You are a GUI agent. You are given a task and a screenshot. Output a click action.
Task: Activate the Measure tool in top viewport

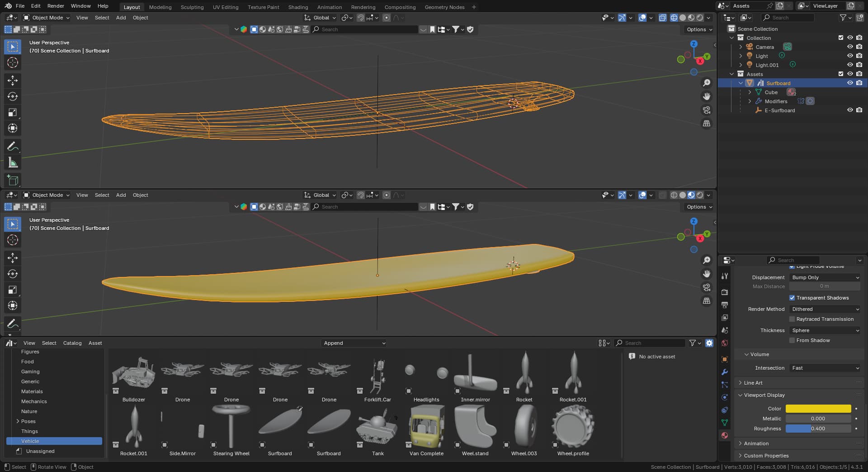[x=13, y=162]
